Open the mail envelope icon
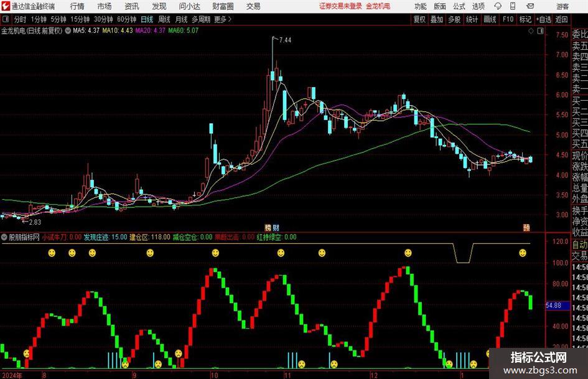The height and width of the screenshot is (379, 588). point(530,6)
